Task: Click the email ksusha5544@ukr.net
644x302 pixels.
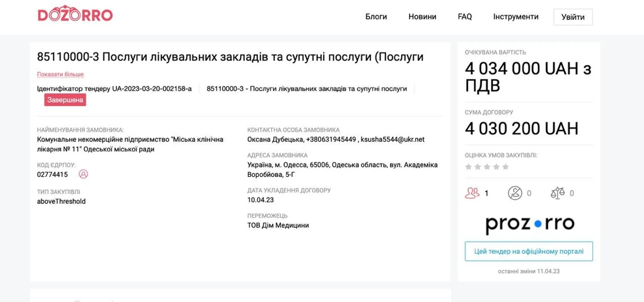Action: point(392,139)
